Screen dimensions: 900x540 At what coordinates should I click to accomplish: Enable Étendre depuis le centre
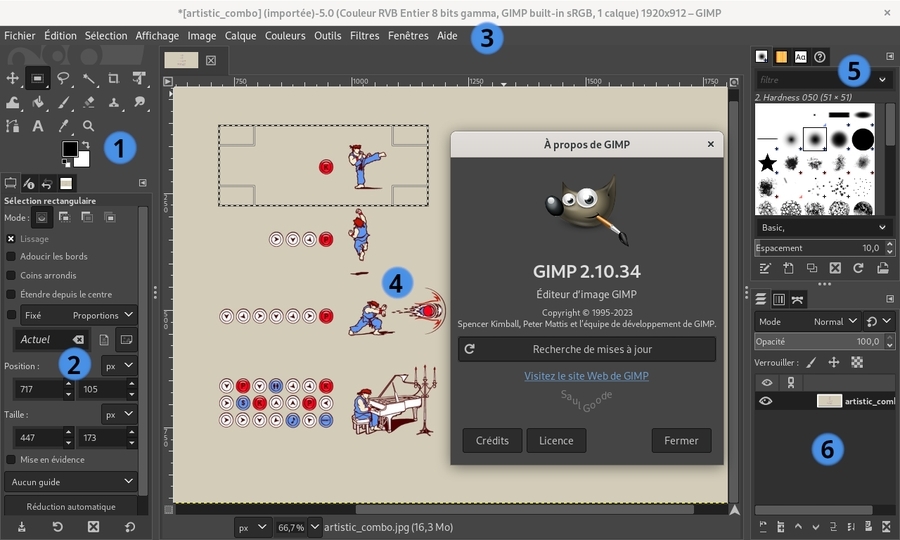coord(11,294)
